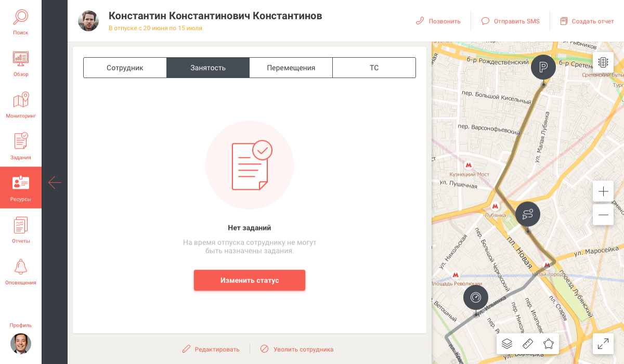The width and height of the screenshot is (624, 364).
Task: Click the back arrow in dark strip
Action: tap(55, 182)
